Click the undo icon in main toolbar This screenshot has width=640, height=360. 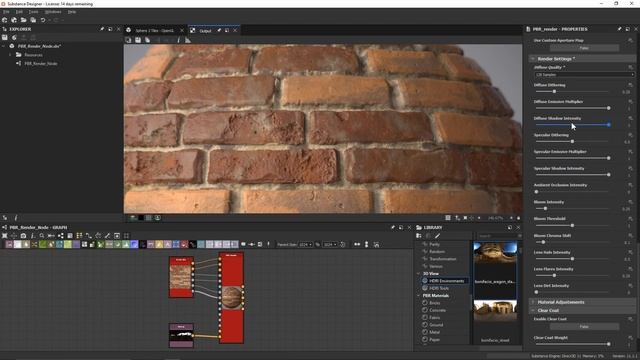[43, 20]
